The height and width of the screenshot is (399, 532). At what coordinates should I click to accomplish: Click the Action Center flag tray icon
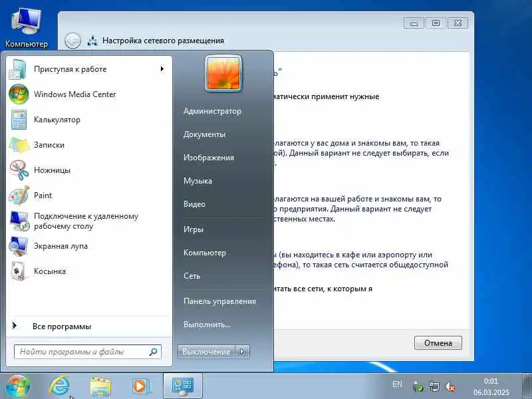click(x=418, y=386)
